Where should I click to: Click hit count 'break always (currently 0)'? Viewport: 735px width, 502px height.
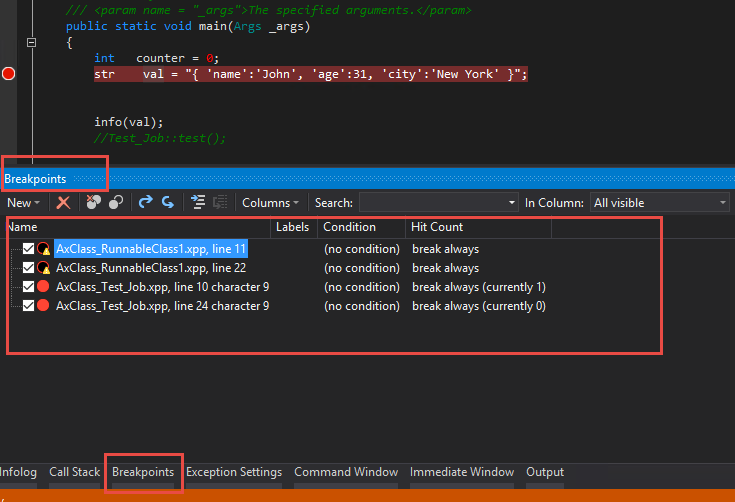[479, 306]
